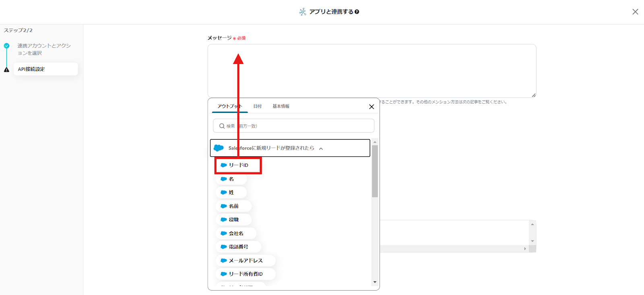Click the output list scrollbar thumb
644x295 pixels.
375,171
